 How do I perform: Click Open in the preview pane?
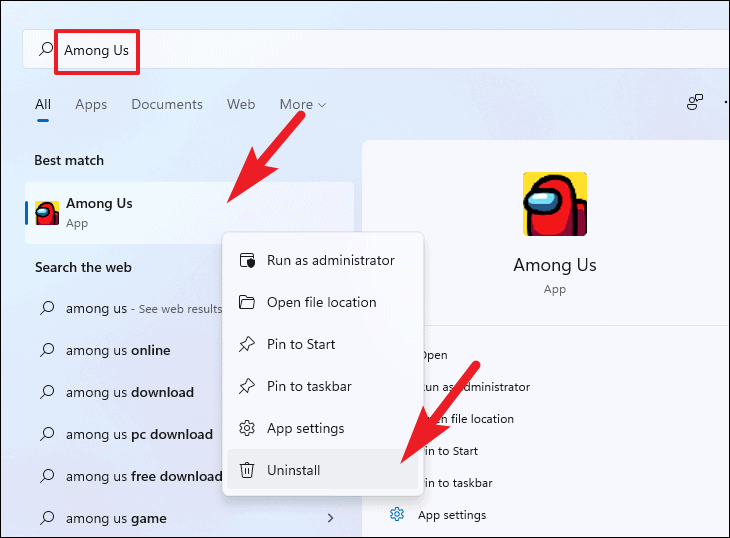(435, 355)
